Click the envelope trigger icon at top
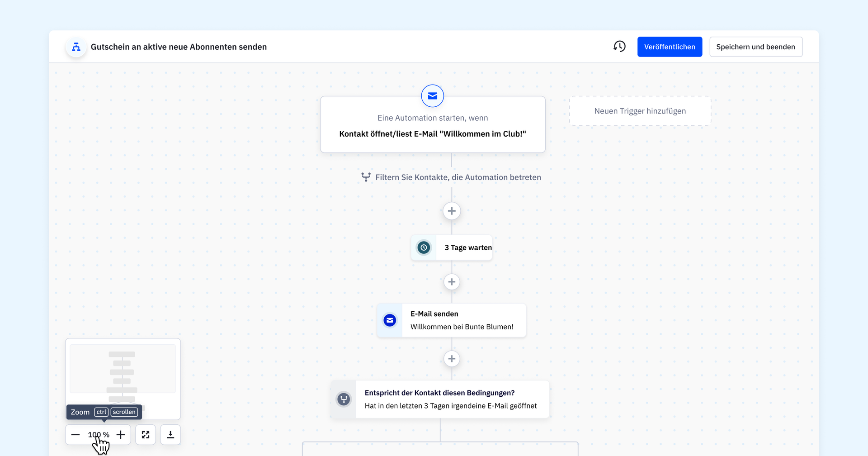The height and width of the screenshot is (456, 868). 432,96
